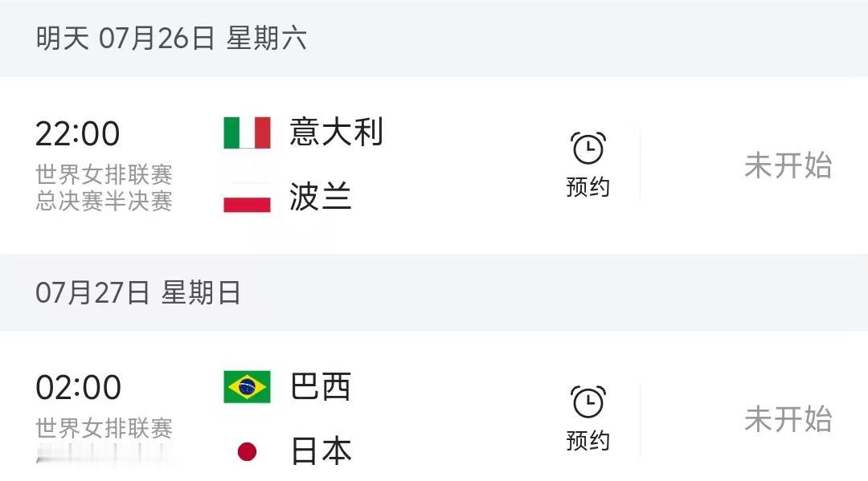The height and width of the screenshot is (481, 868).
Task: Tap the 22:00 match start time
Action: pyautogui.click(x=77, y=133)
